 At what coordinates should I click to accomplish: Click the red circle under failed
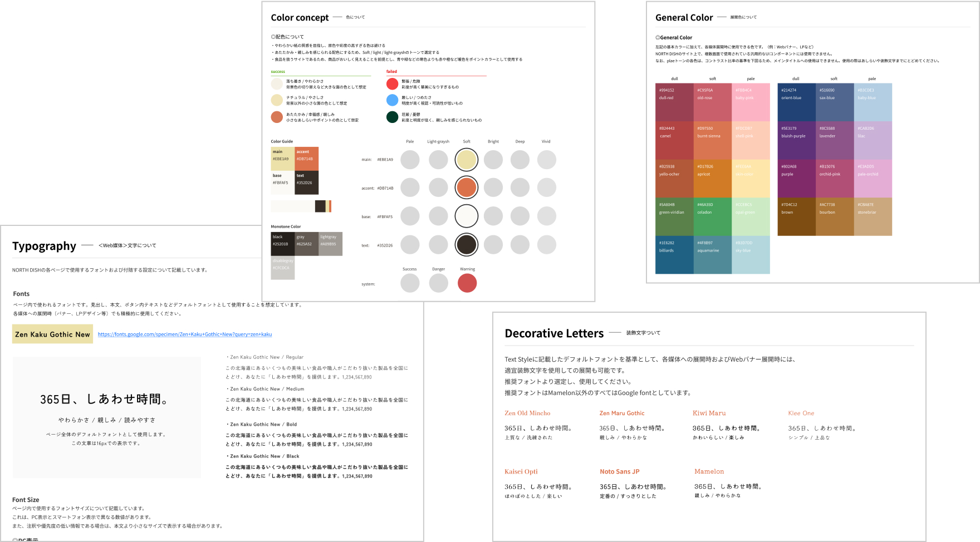coord(393,84)
